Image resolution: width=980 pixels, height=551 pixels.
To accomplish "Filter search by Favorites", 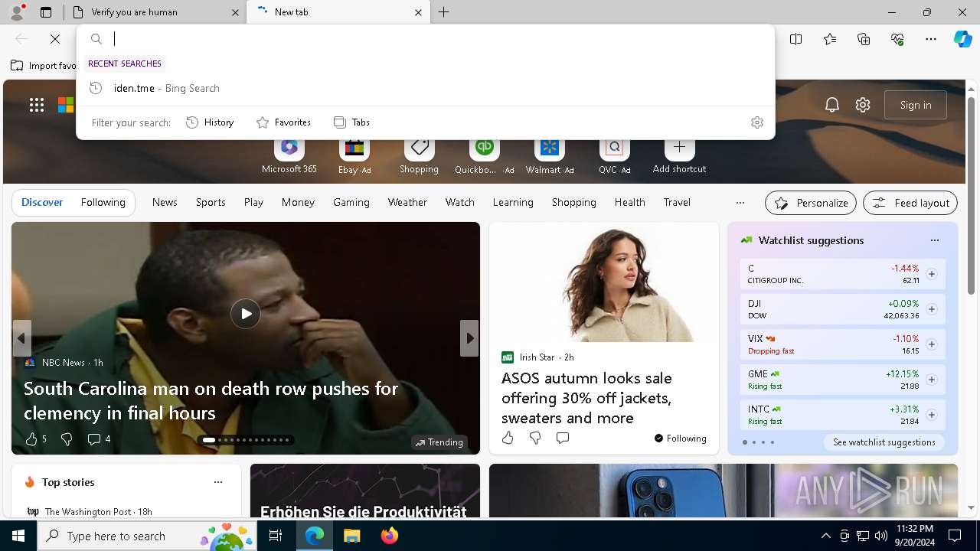I will (x=283, y=122).
